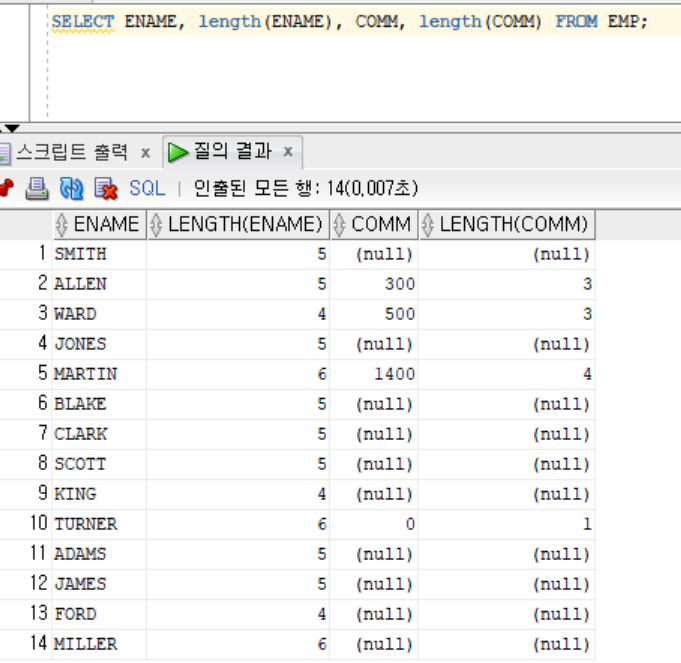Select the SMITH cell in ENAME column

tap(80, 254)
